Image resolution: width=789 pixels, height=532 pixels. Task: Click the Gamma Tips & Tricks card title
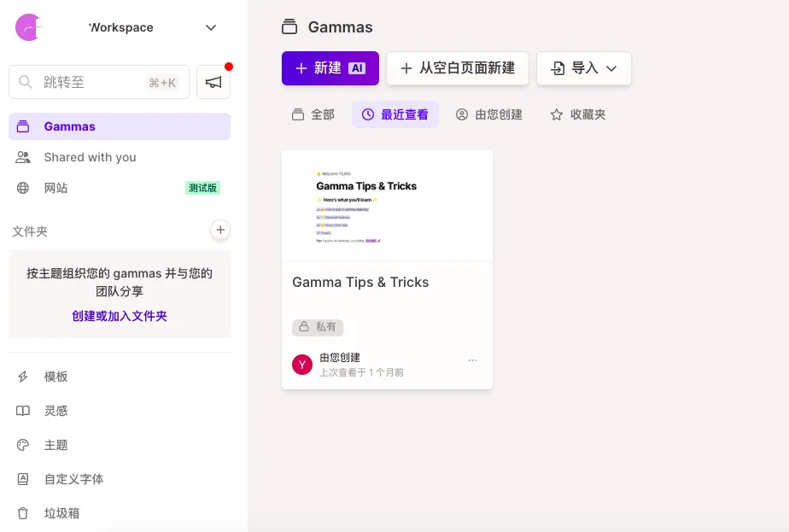360,283
